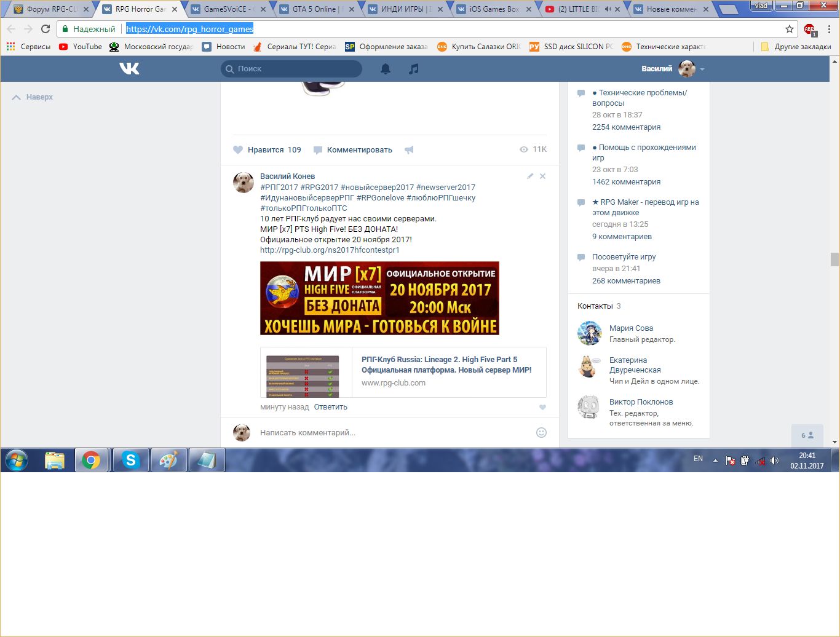The image size is (840, 637).
Task: Open the Adblock Plus extension icon
Action: [x=810, y=29]
